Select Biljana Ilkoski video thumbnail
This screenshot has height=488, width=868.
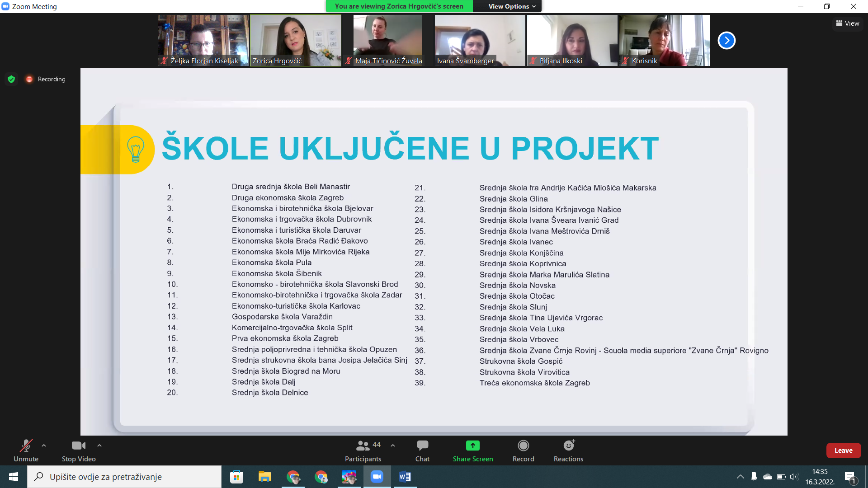click(572, 41)
